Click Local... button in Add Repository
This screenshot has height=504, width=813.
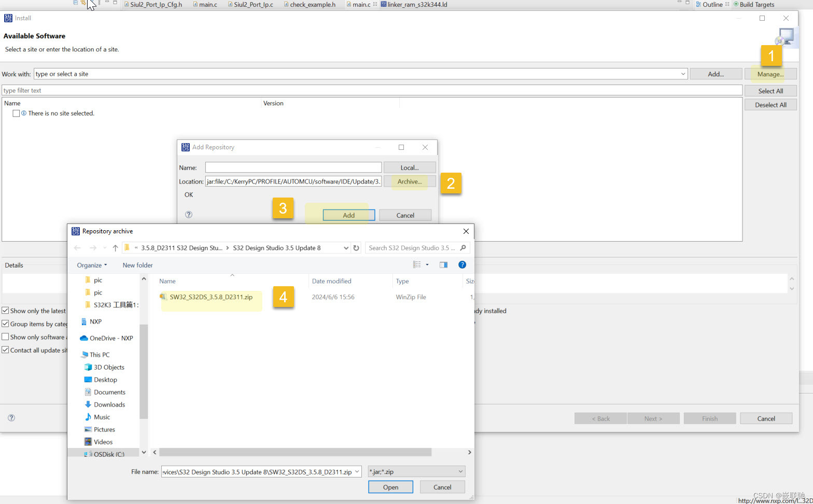tap(410, 167)
